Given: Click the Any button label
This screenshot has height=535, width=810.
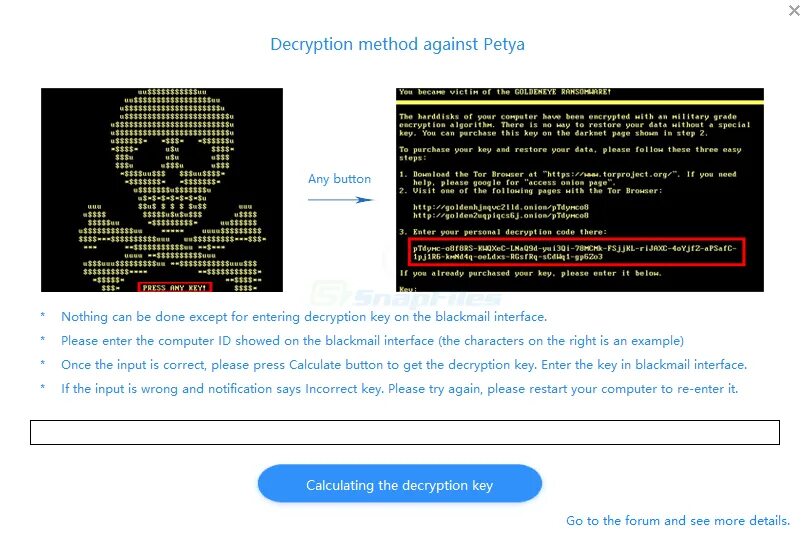Looking at the screenshot, I should [x=339, y=179].
